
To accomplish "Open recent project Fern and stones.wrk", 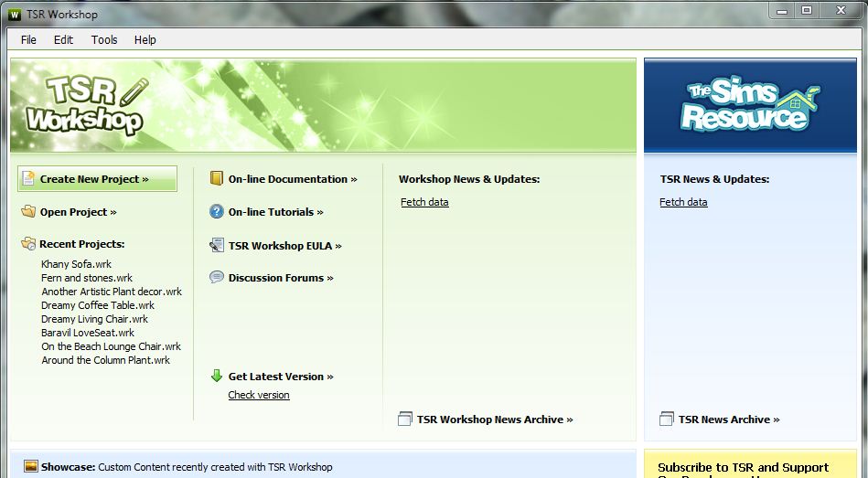I will pyautogui.click(x=87, y=278).
